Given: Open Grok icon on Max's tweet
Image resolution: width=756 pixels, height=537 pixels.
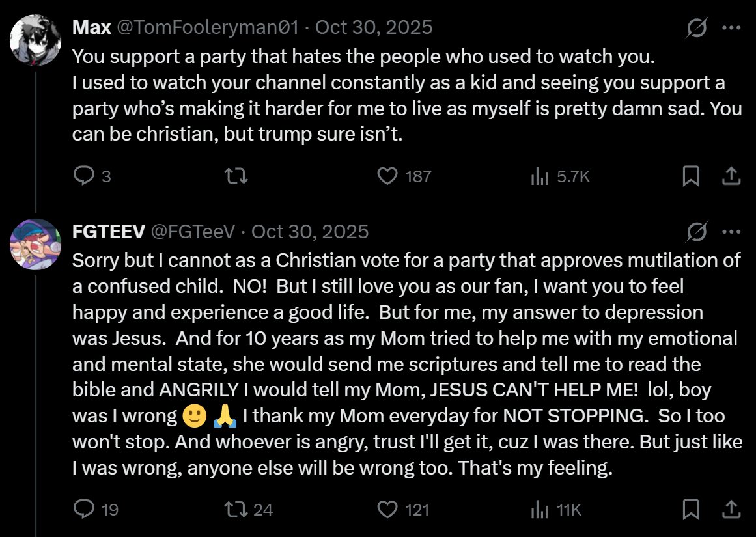Looking at the screenshot, I should [697, 28].
